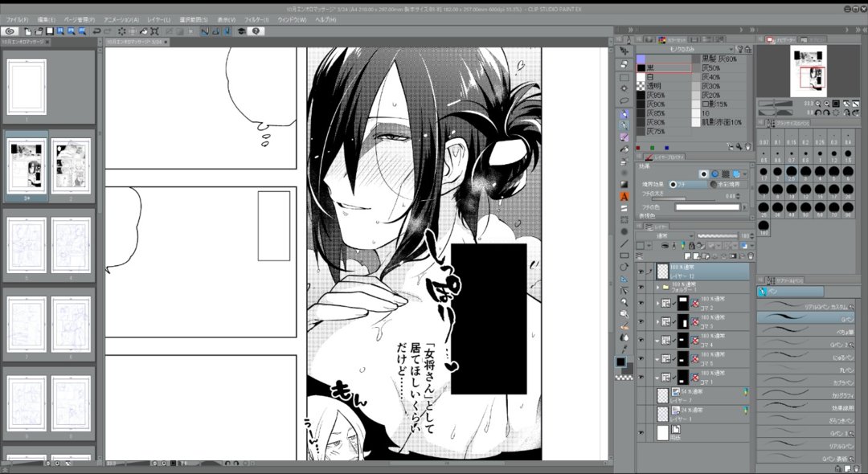Hide the コマ 1 frame folder
Image resolution: width=868 pixels, height=474 pixels.
coord(641,378)
